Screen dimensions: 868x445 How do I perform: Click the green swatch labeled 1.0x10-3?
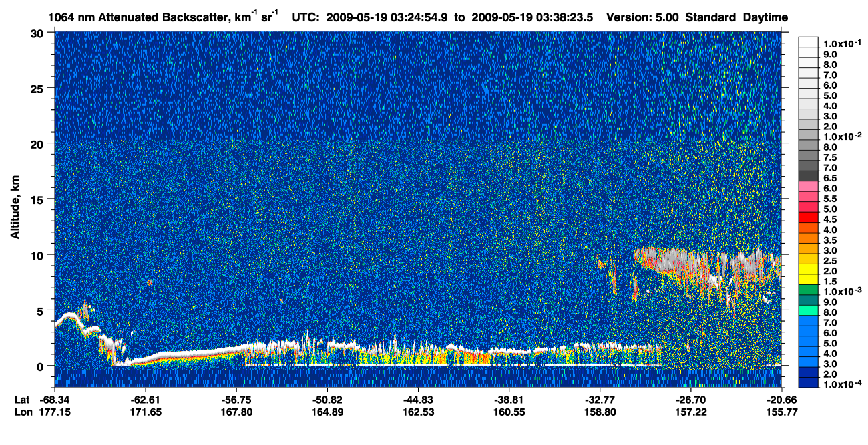[808, 288]
